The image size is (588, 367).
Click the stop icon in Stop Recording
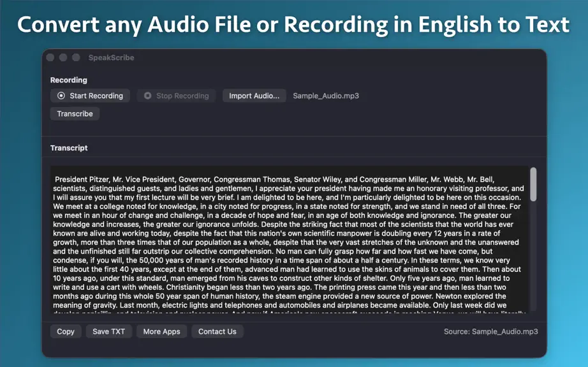pyautogui.click(x=148, y=96)
